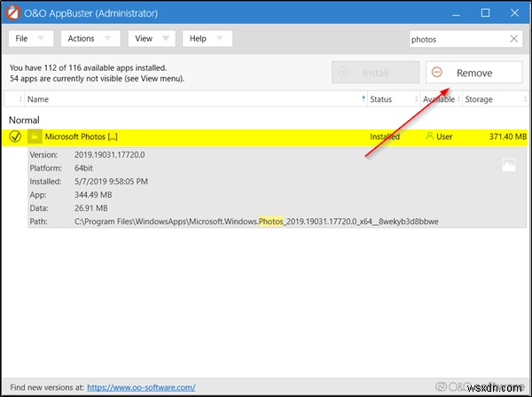Click the 'Installed' status cell
Viewport: 532px width, 397px height.
pos(385,136)
